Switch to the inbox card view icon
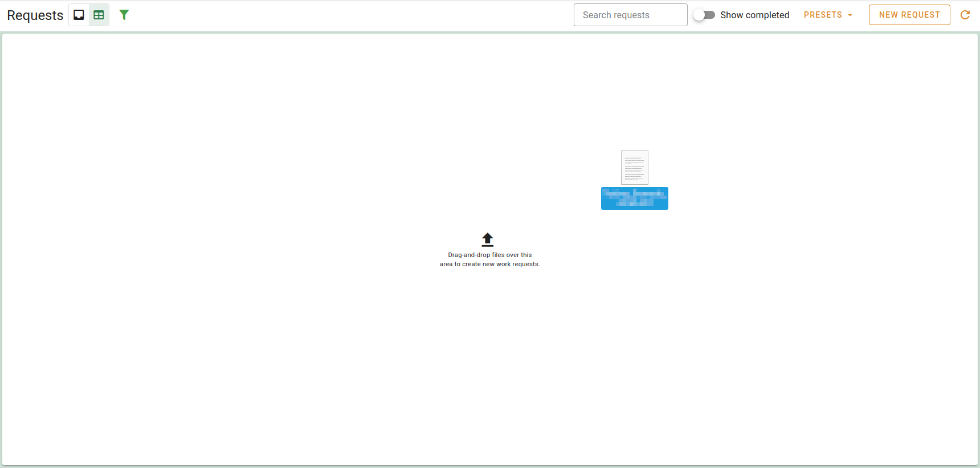 pyautogui.click(x=79, y=15)
